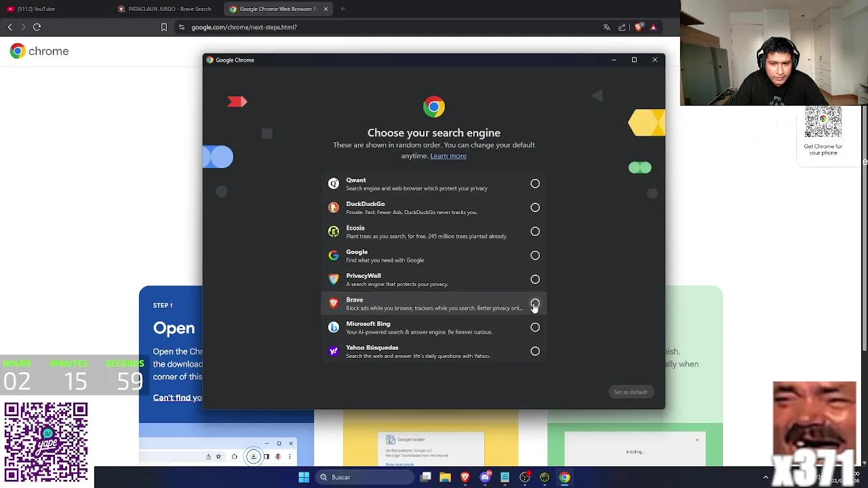The height and width of the screenshot is (488, 868).
Task: Click the chrome logo on the page
Action: pyautogui.click(x=39, y=52)
